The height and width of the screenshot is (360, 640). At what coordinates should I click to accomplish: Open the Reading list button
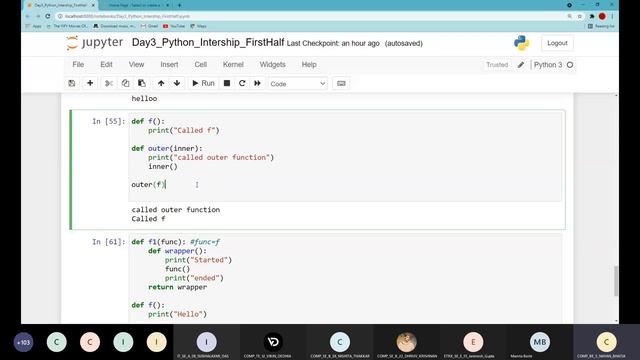[601, 26]
